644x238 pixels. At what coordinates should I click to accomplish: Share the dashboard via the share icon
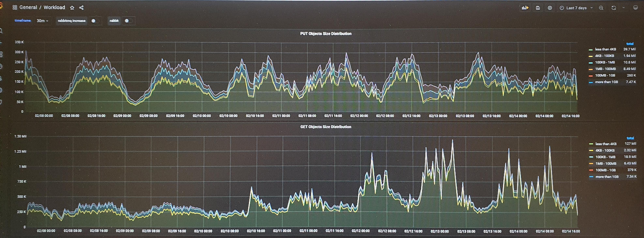coord(81,8)
